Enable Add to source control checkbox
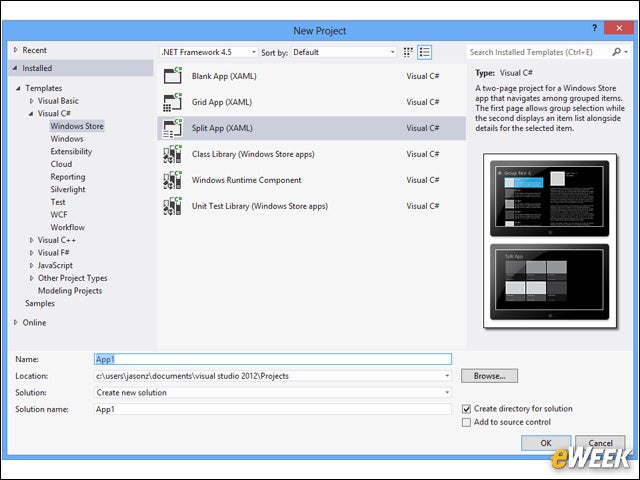640x480 pixels. [466, 422]
